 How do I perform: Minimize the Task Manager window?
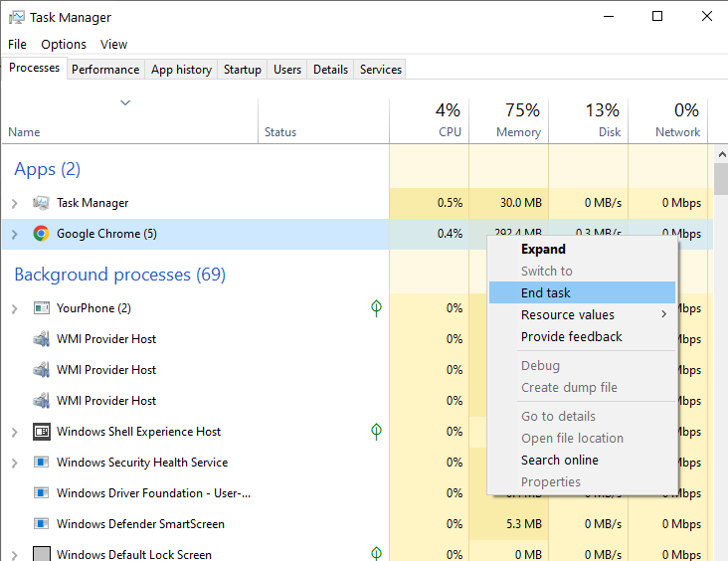pyautogui.click(x=609, y=17)
